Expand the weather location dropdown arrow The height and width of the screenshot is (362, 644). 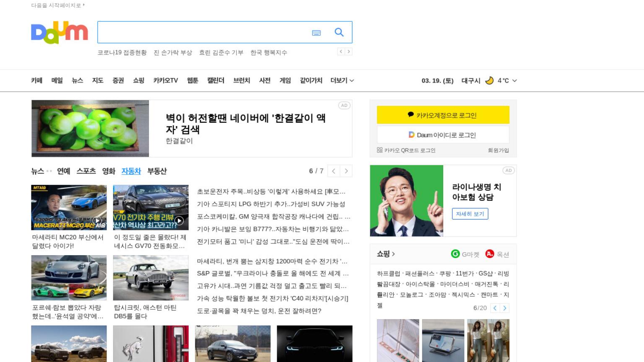pos(514,80)
